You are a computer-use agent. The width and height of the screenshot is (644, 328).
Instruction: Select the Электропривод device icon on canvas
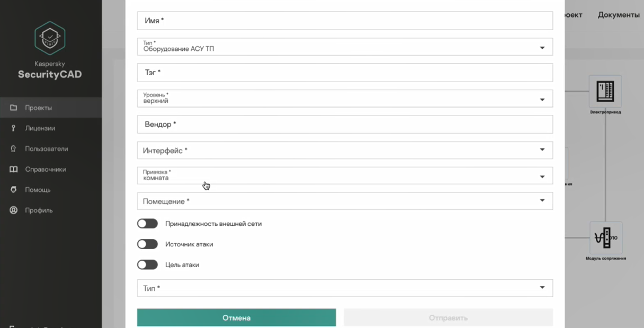pos(605,91)
